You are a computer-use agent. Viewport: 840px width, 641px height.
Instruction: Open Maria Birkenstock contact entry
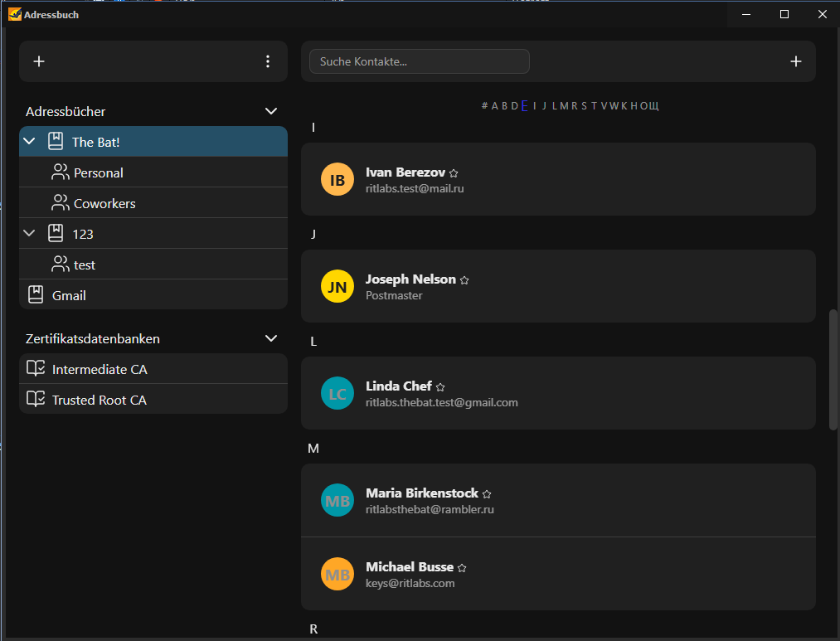coord(558,501)
